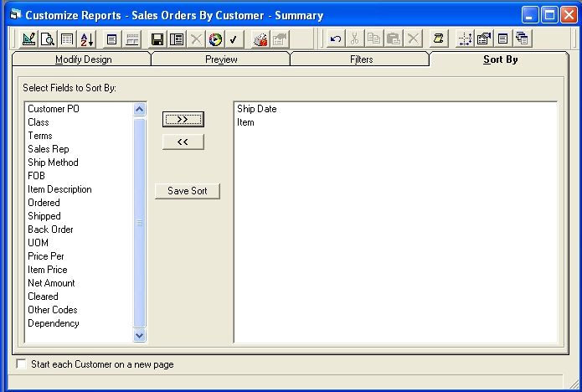582x392 pixels.
Task: Click the report page icon after A-Z sort
Action: coord(111,39)
